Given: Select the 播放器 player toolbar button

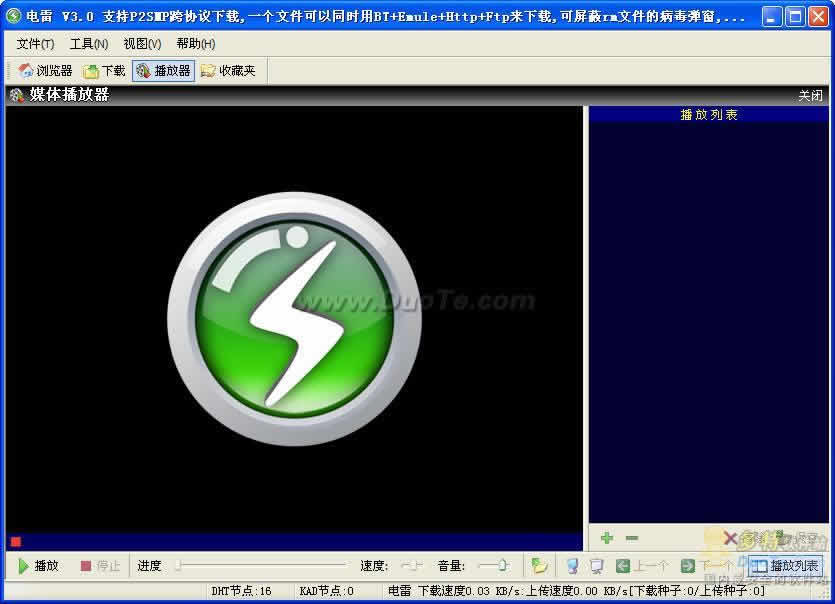Looking at the screenshot, I should pos(163,71).
